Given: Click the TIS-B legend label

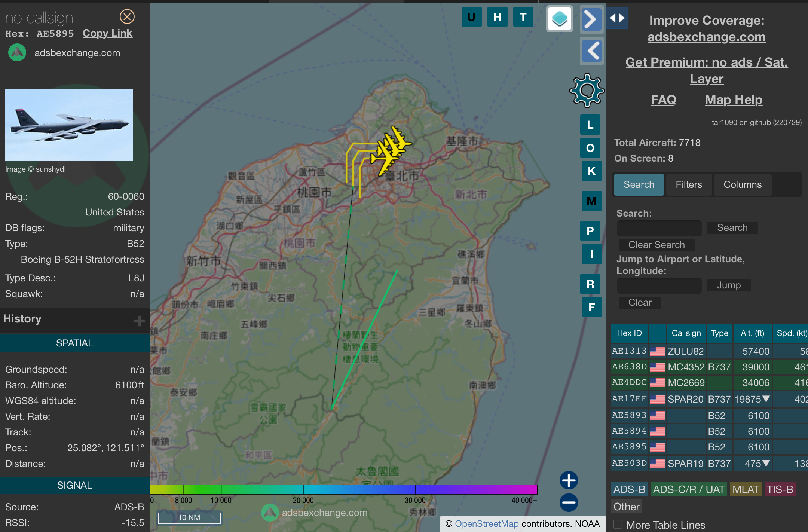Looking at the screenshot, I should pyautogui.click(x=780, y=489).
